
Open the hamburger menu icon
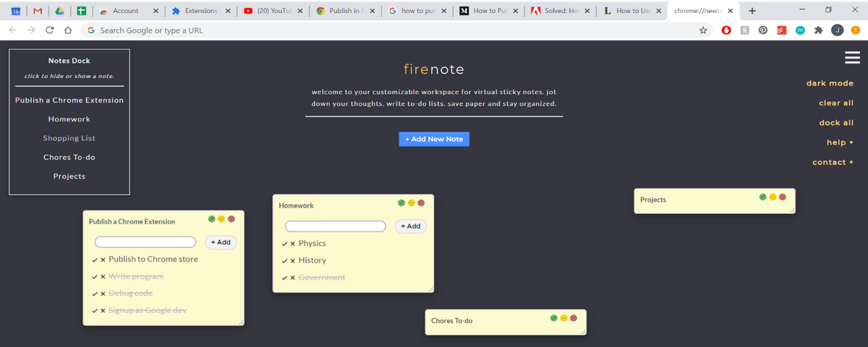[x=851, y=58]
